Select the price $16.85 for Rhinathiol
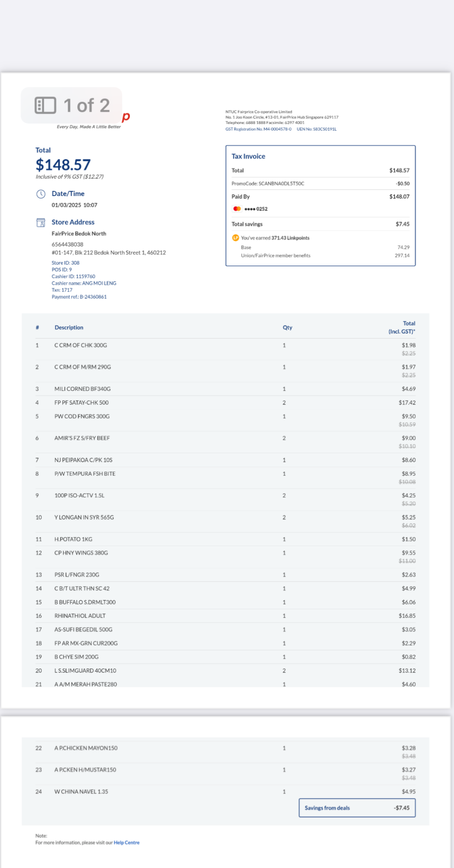 [407, 616]
